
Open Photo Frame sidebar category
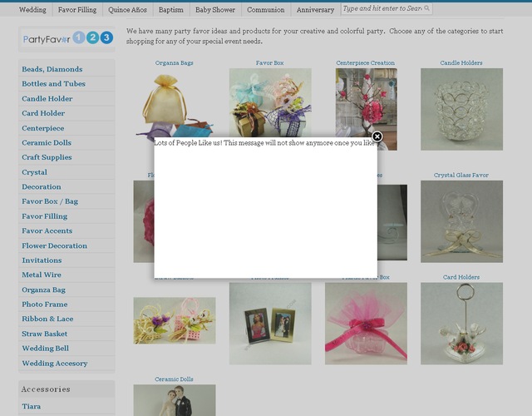(44, 305)
